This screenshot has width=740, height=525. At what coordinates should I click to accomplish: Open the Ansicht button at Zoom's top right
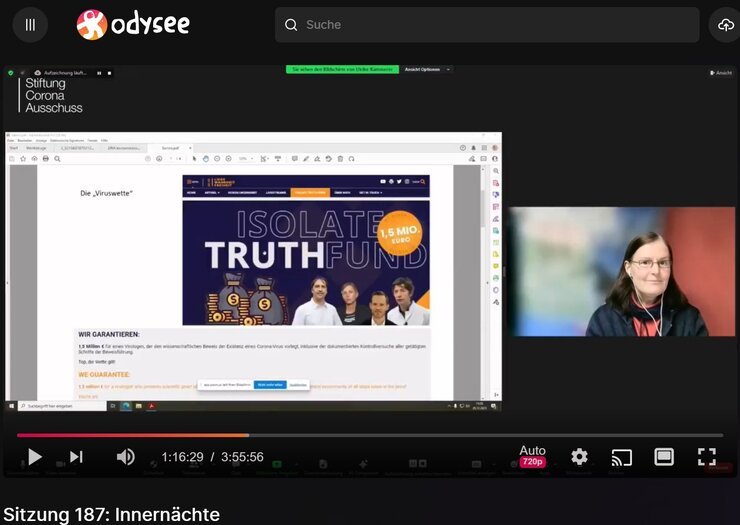click(x=721, y=73)
